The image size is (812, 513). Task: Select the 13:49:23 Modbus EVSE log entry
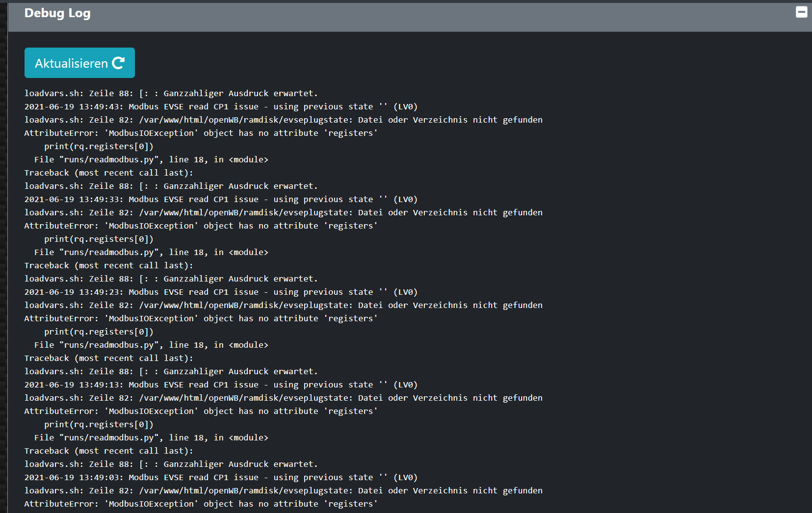click(x=221, y=292)
